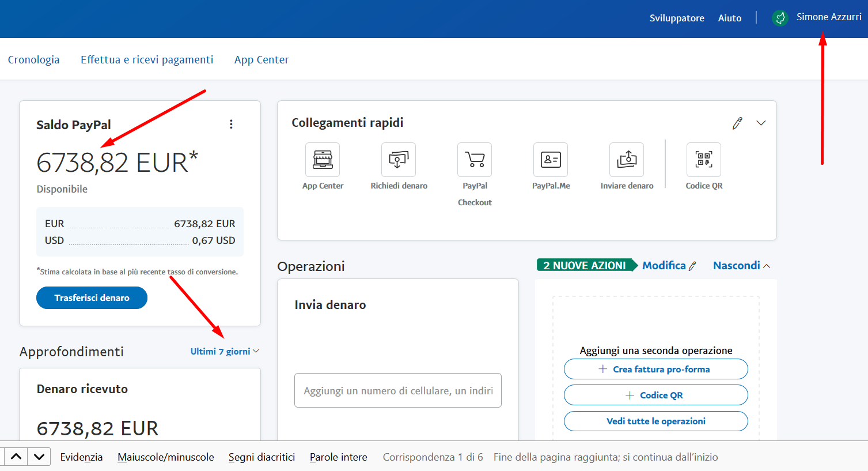This screenshot has height=471, width=868.
Task: Click the Invia denaro recipient input field
Action: click(397, 391)
